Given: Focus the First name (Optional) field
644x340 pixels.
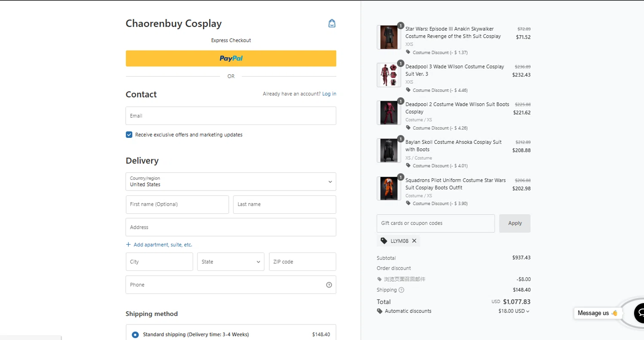Looking at the screenshot, I should coord(177,204).
